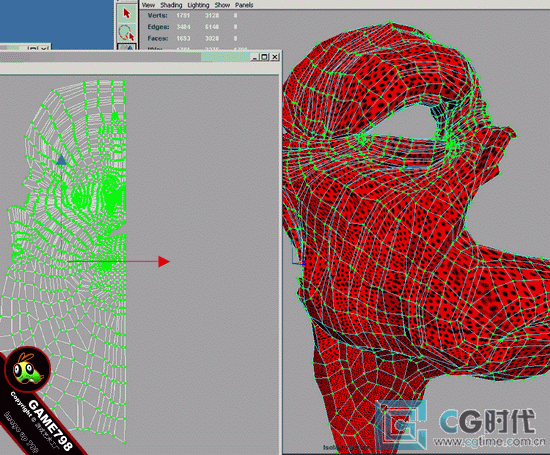Select the arrow Select tool
The width and height of the screenshot is (550, 455).
pyautogui.click(x=127, y=13)
